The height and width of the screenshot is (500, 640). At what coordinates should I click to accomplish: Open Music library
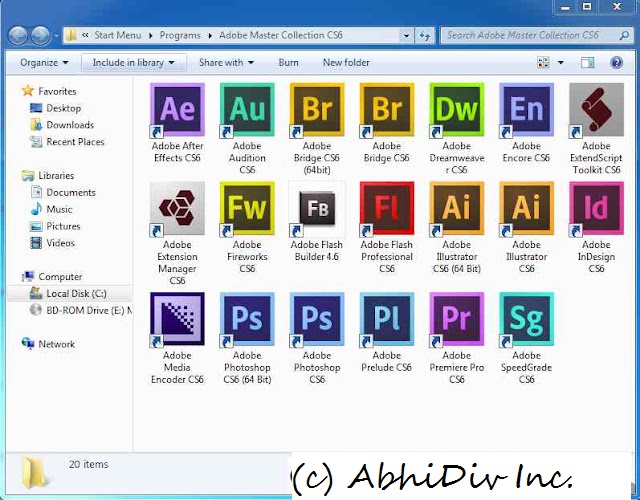coord(59,209)
